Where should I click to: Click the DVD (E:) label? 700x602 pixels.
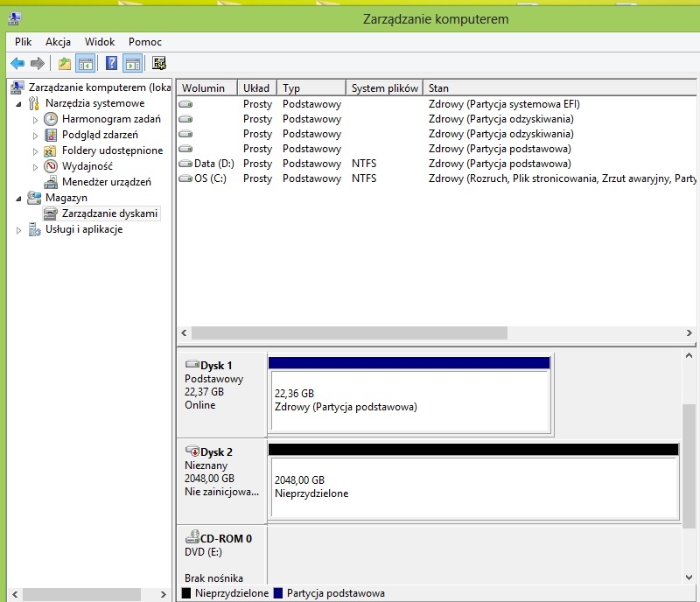click(x=203, y=552)
